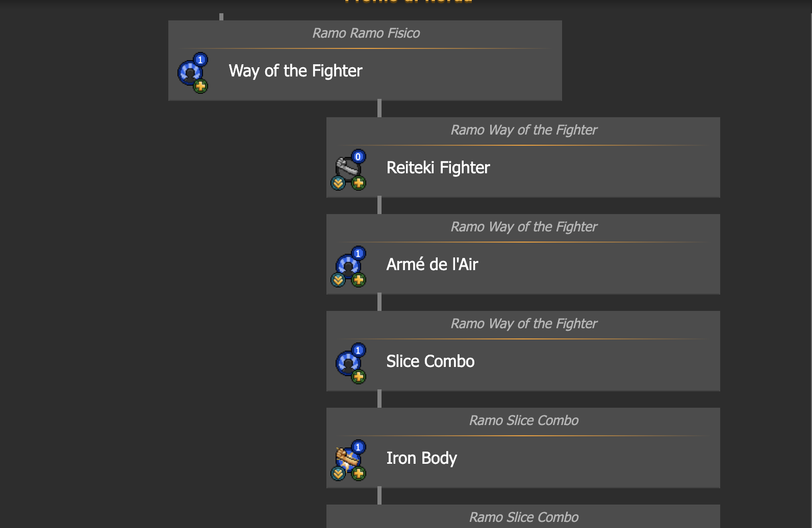Click the Armé de l'Air skill icon
The height and width of the screenshot is (528, 812).
348,266
